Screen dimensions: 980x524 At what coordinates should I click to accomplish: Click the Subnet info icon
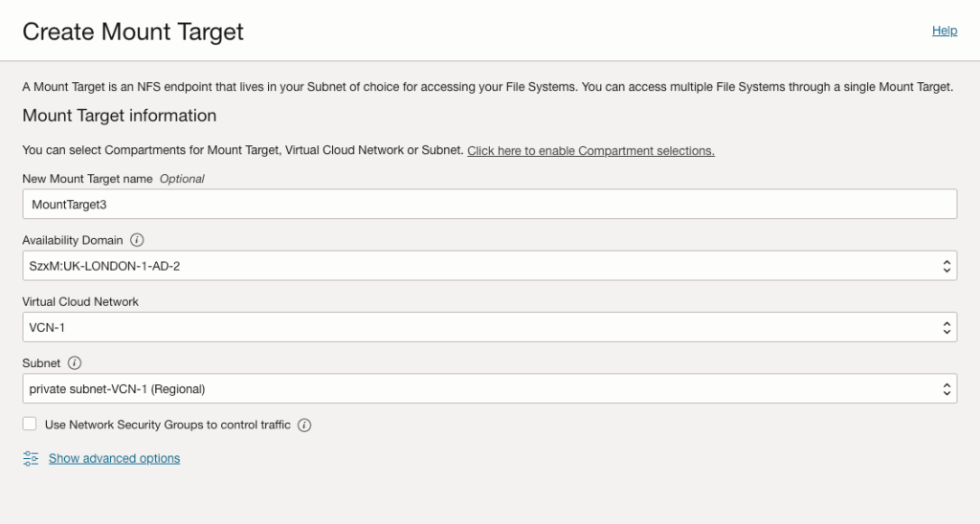(75, 363)
